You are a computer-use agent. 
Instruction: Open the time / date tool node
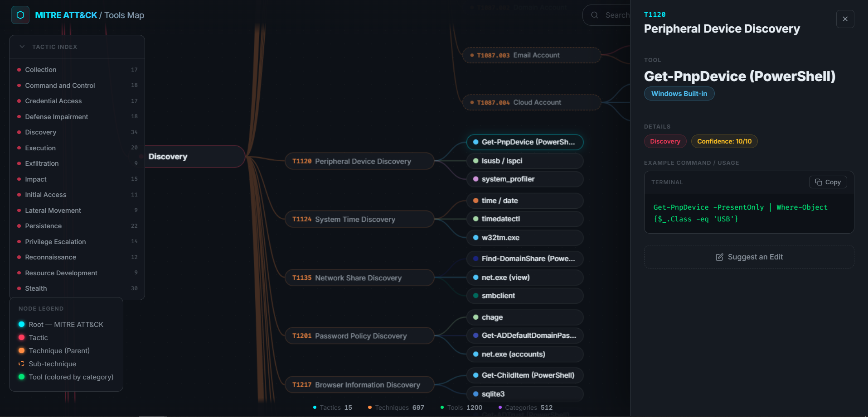click(525, 201)
